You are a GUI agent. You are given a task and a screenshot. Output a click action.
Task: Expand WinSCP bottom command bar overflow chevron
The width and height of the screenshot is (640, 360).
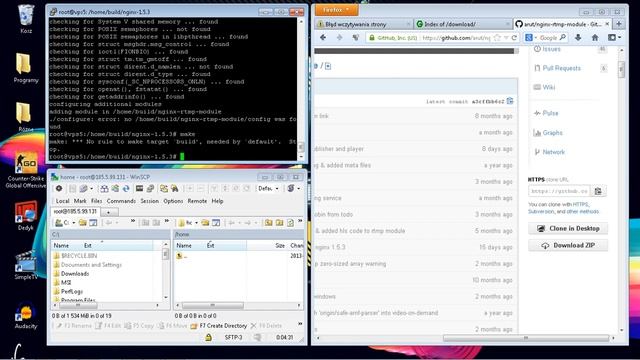click(300, 324)
